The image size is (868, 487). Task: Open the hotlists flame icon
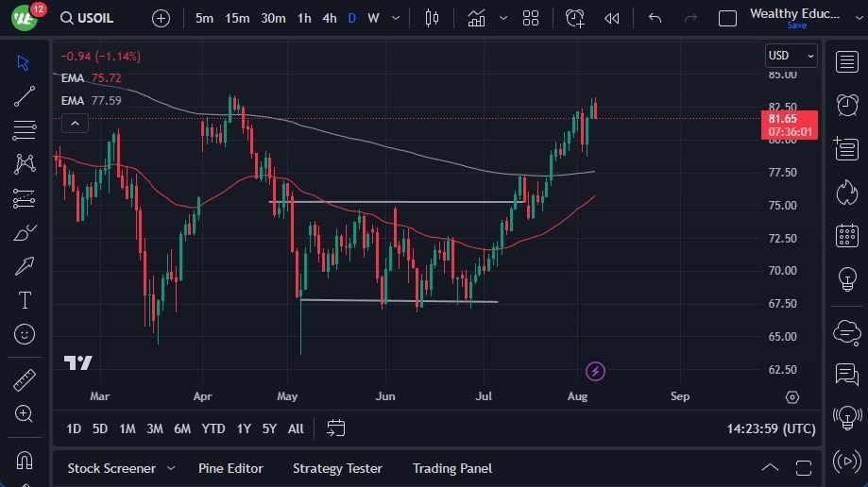coord(846,192)
